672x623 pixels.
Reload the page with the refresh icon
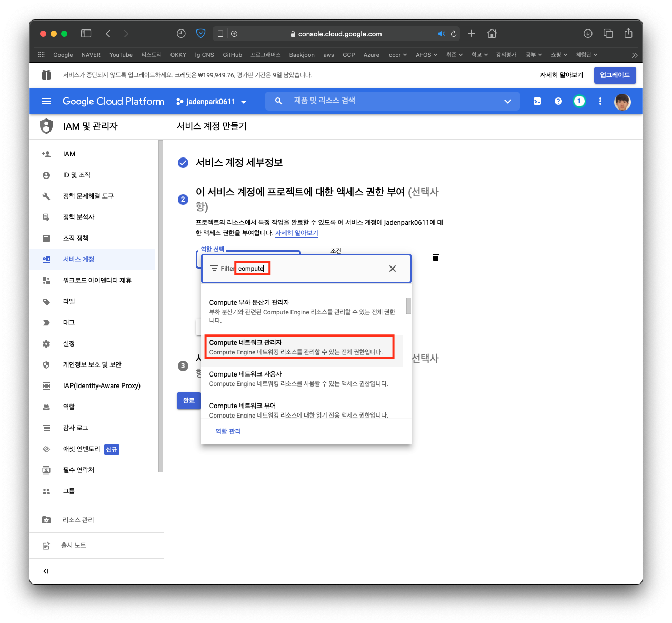click(454, 34)
